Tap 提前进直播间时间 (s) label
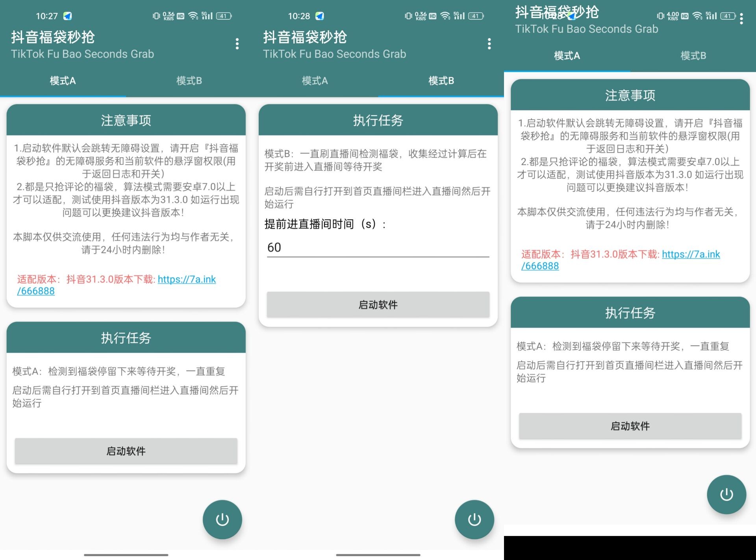 pos(325,224)
